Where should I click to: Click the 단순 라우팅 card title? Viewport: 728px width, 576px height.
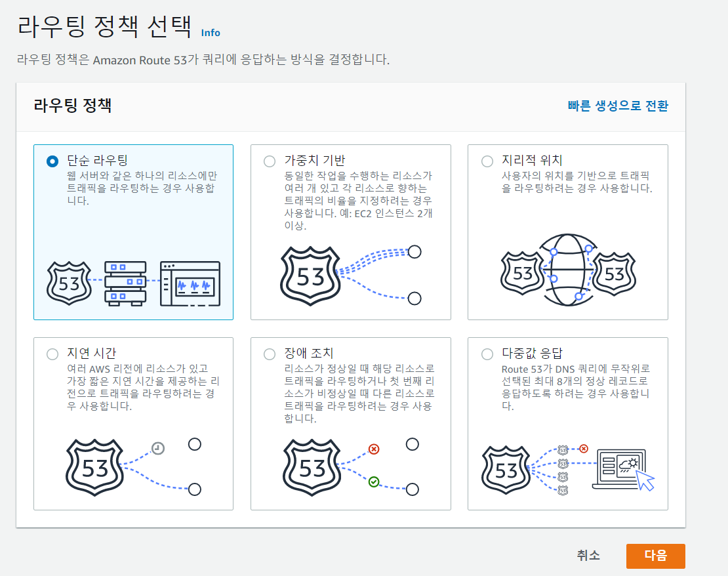[x=97, y=160]
